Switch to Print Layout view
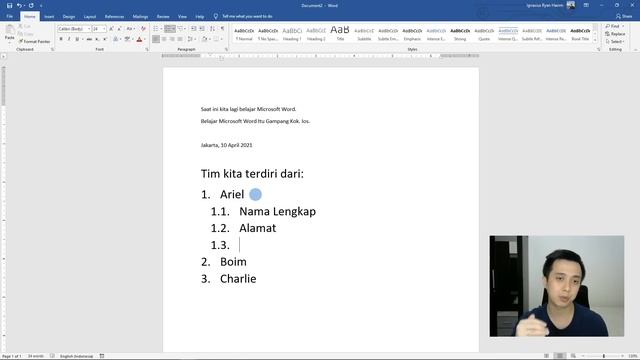The width and height of the screenshot is (640, 360). pos(560,356)
